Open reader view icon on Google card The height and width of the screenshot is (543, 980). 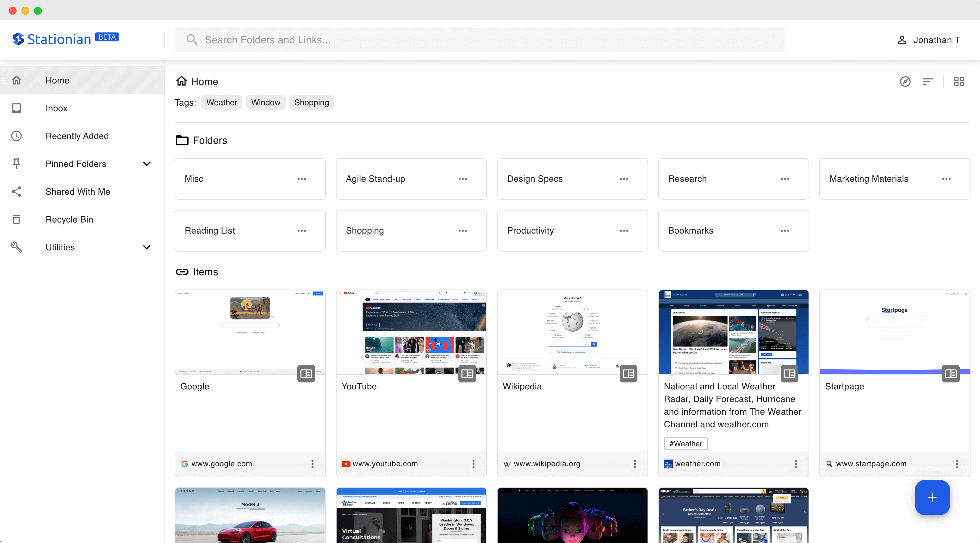[306, 374]
